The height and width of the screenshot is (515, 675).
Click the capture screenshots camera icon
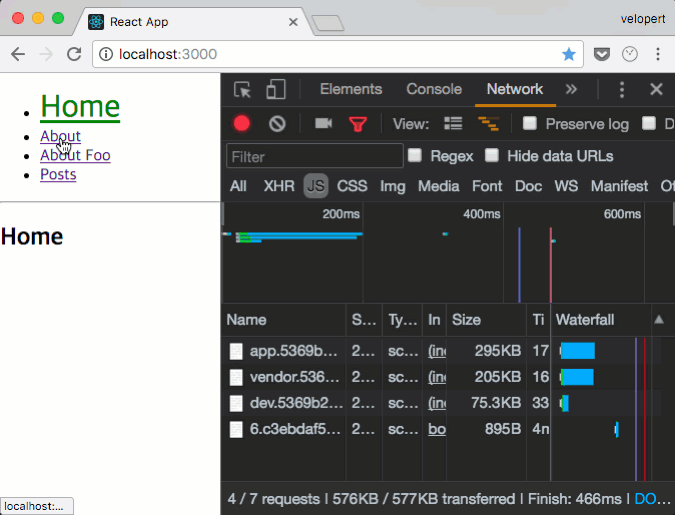(x=323, y=124)
